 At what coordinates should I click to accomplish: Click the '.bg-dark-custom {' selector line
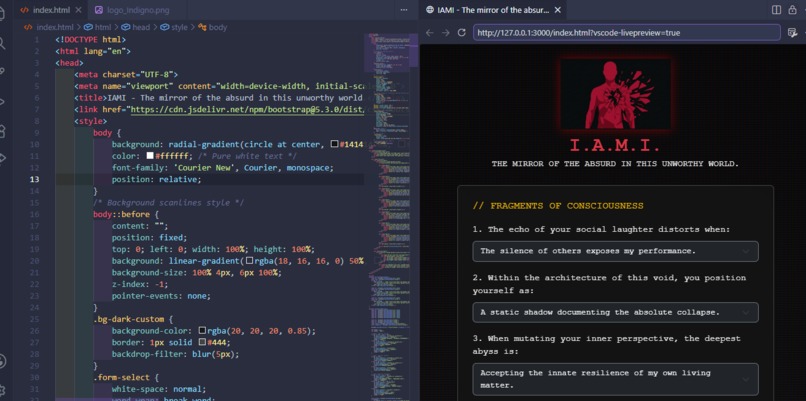pyautogui.click(x=133, y=319)
